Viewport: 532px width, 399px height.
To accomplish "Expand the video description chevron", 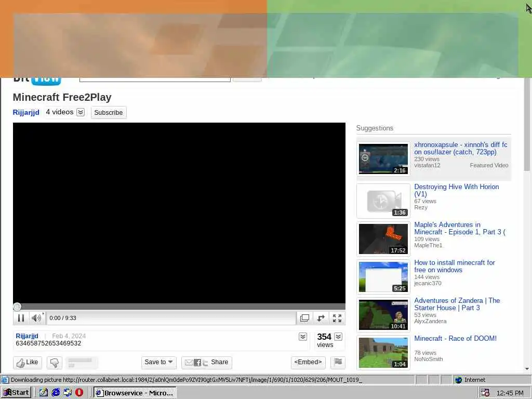I will coord(303,337).
